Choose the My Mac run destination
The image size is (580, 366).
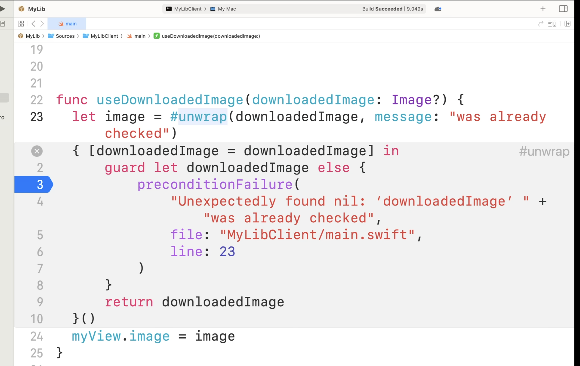pyautogui.click(x=223, y=9)
